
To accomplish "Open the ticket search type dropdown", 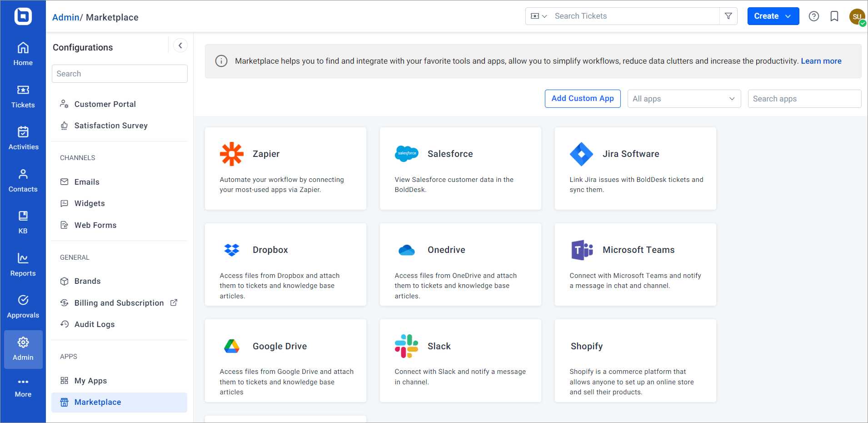I will point(539,16).
